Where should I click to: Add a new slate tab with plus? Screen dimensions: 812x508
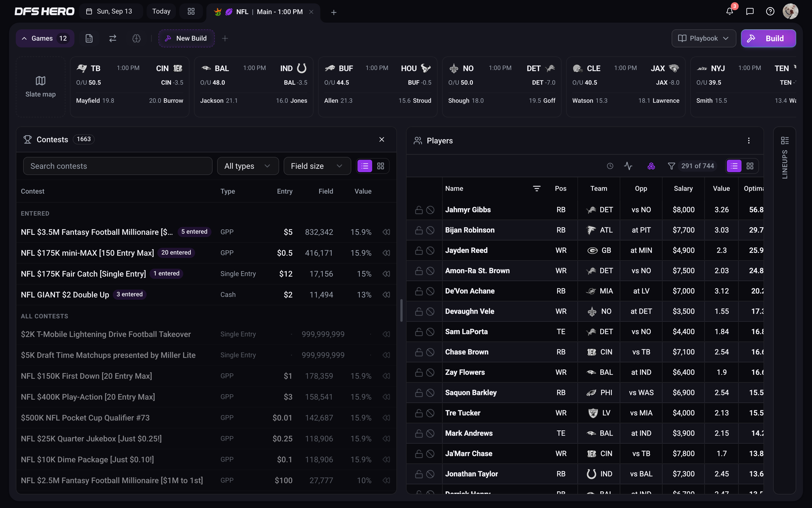pos(334,12)
